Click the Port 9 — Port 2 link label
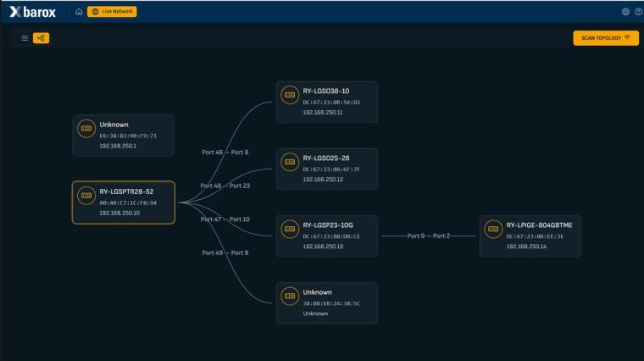Screen dimensions: 644x361 tap(429, 236)
